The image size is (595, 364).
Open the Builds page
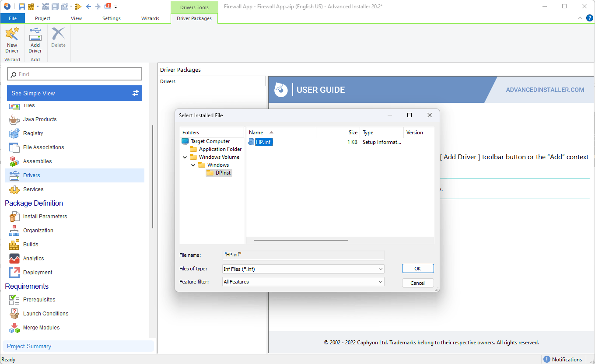[31, 245]
